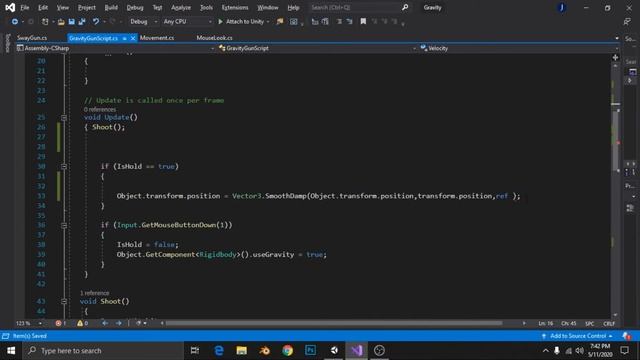The image size is (640, 360).
Task: Click the 1 reference CodeLens above Shoot
Action: tap(94, 293)
